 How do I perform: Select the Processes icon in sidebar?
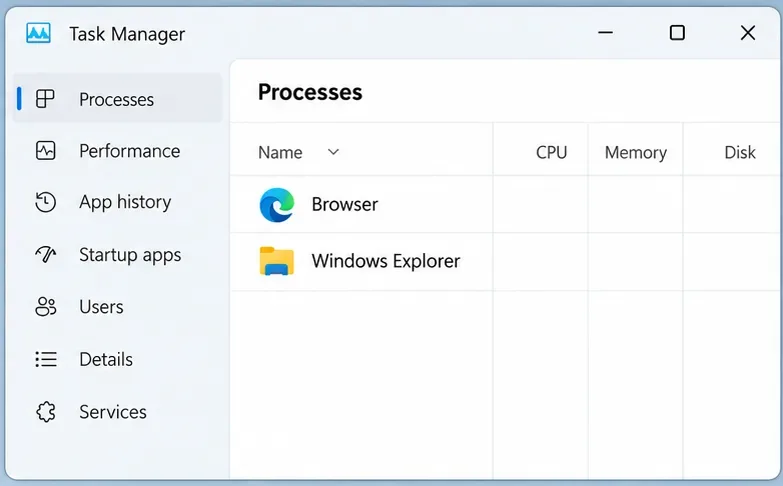point(45,99)
